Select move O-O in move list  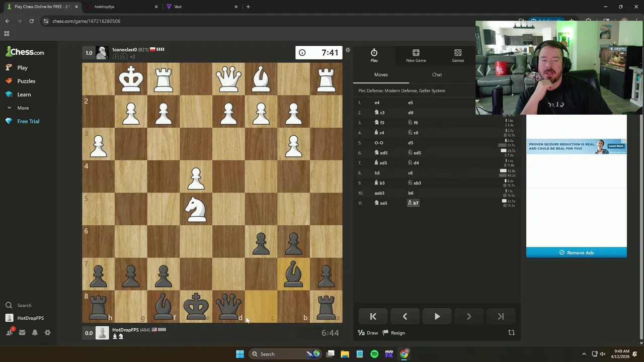(x=379, y=143)
